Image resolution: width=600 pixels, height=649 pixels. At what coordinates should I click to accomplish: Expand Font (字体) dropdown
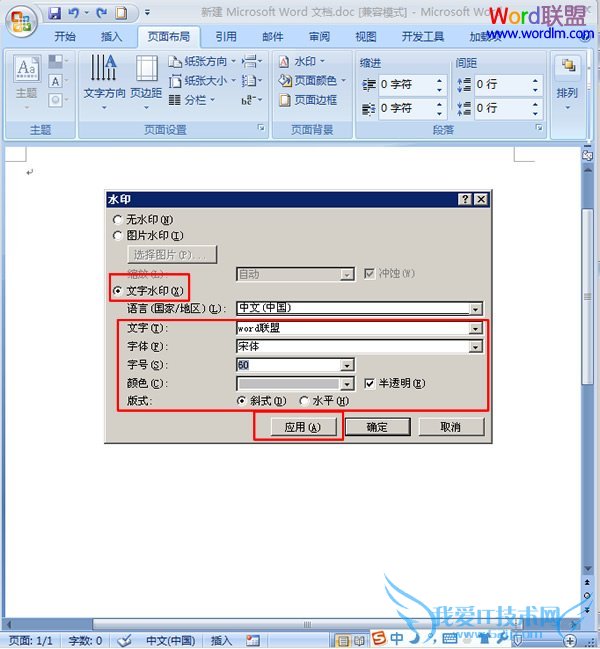pyautogui.click(x=475, y=347)
